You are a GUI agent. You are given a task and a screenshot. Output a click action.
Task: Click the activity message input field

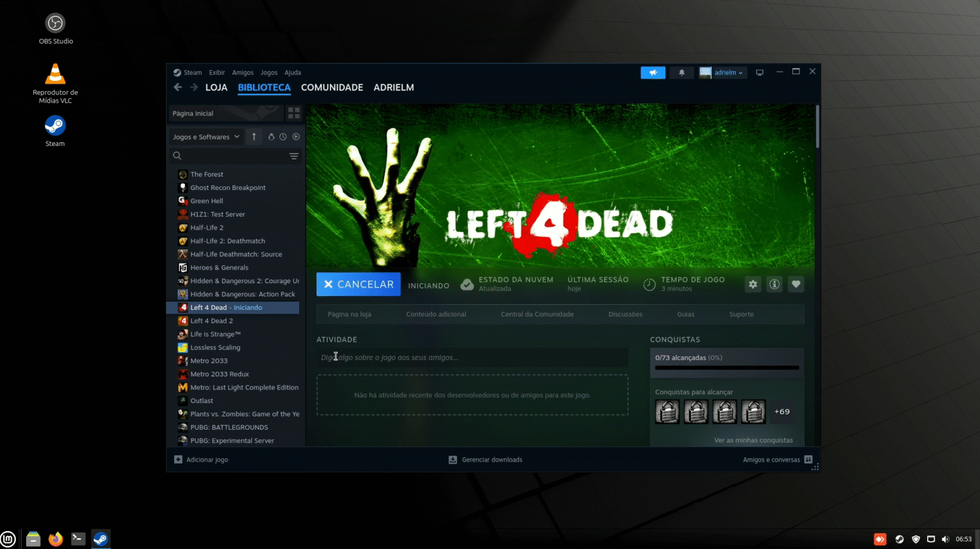tap(472, 358)
